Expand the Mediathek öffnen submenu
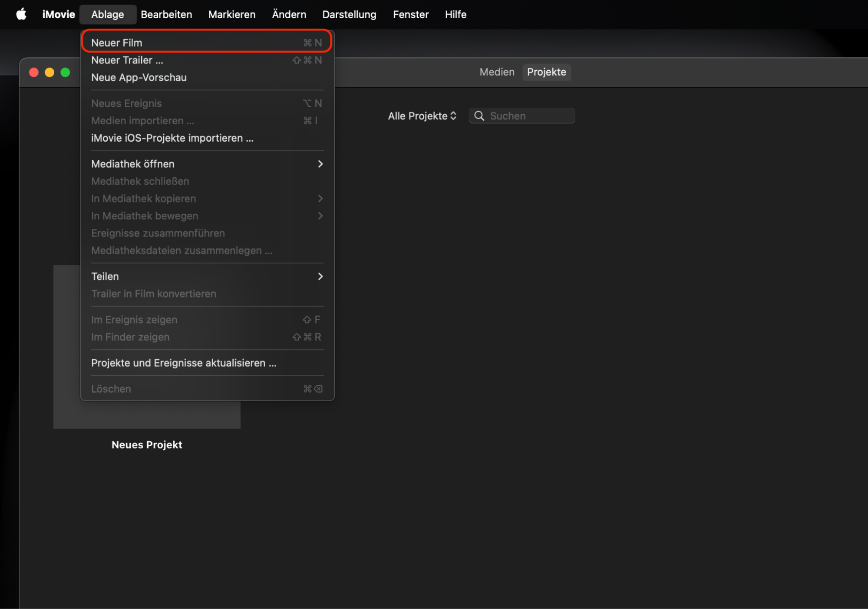The width and height of the screenshot is (868, 609). pyautogui.click(x=207, y=164)
